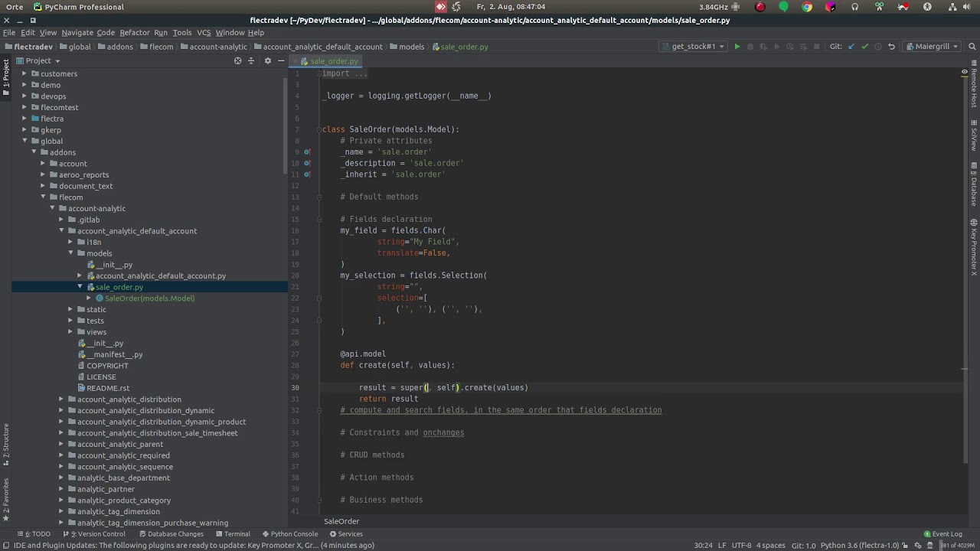Open the Tools menu

pos(181,33)
